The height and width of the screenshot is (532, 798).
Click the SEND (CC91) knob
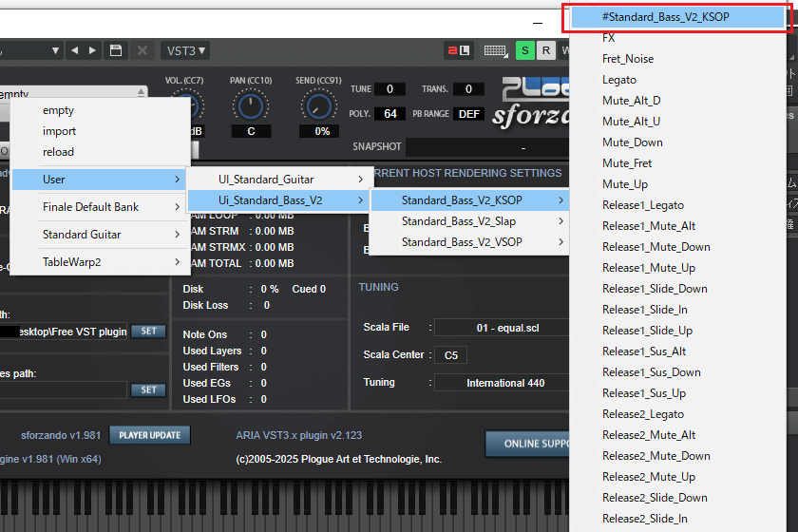pos(318,106)
